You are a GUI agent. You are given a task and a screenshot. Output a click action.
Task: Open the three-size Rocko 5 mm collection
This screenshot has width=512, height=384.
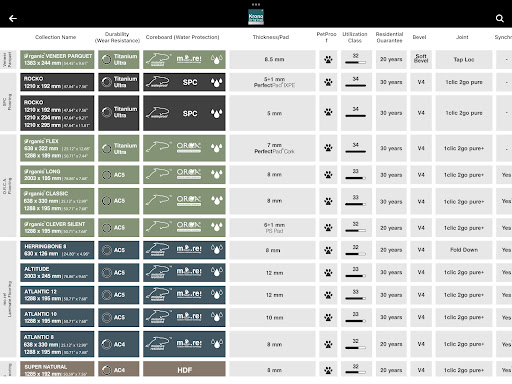tap(57, 113)
